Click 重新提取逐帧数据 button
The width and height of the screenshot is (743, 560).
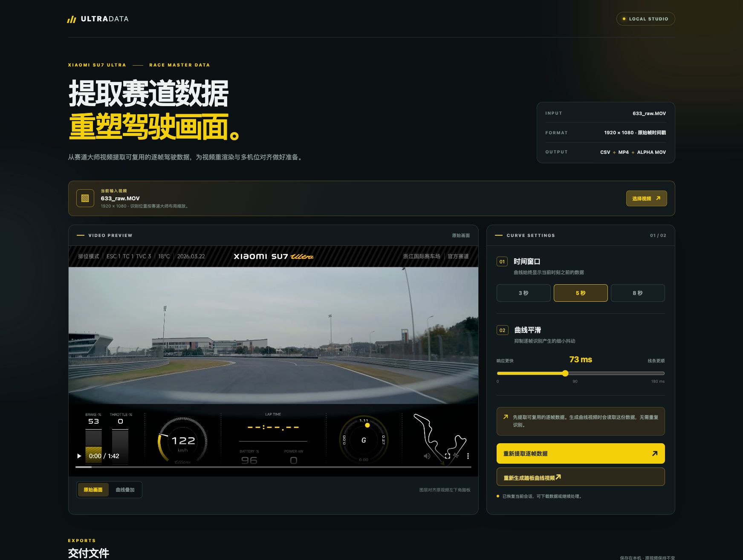coord(581,453)
